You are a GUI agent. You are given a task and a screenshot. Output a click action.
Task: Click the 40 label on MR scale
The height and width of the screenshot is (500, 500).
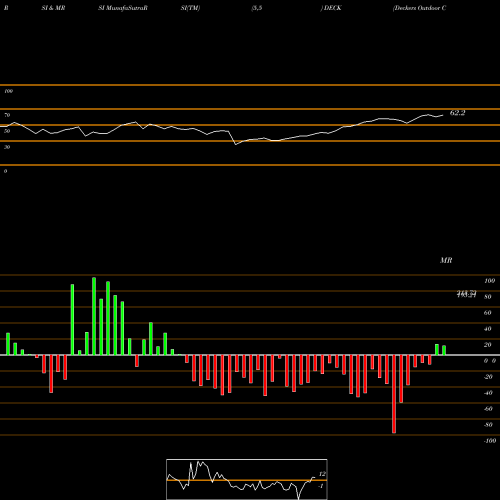[488, 329]
